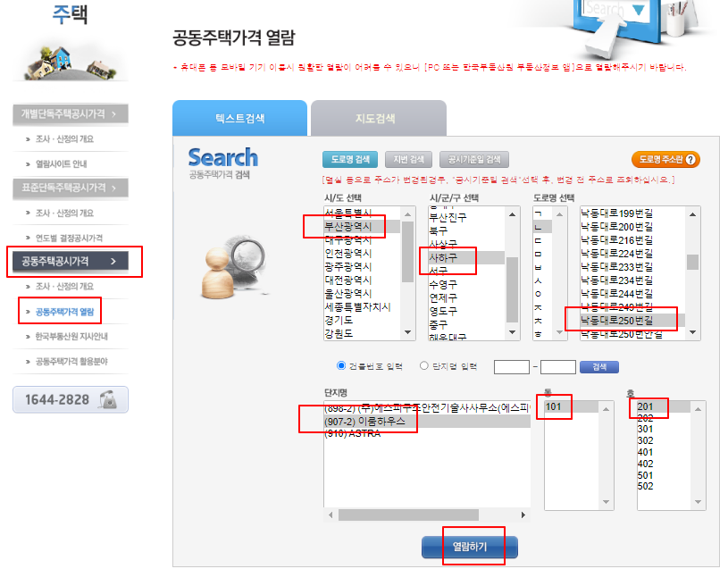
Task: Switch to the 텍스트검색 tab
Action: coord(239,118)
